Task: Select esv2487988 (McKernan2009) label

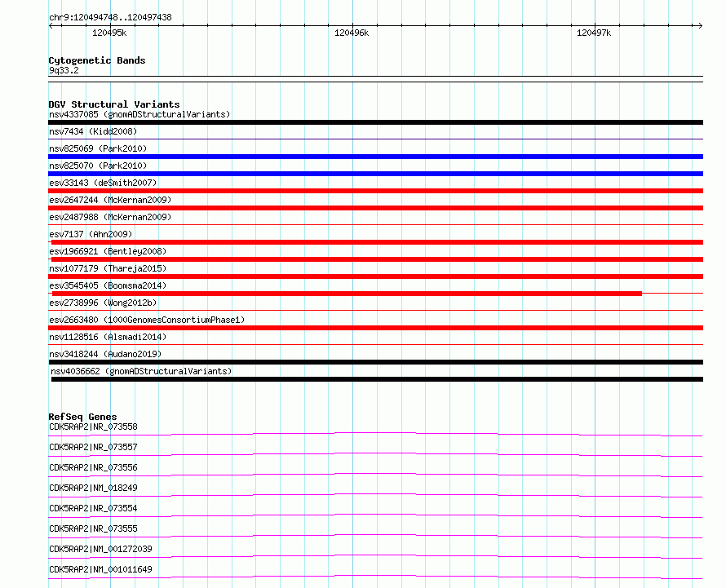Action: [110, 217]
